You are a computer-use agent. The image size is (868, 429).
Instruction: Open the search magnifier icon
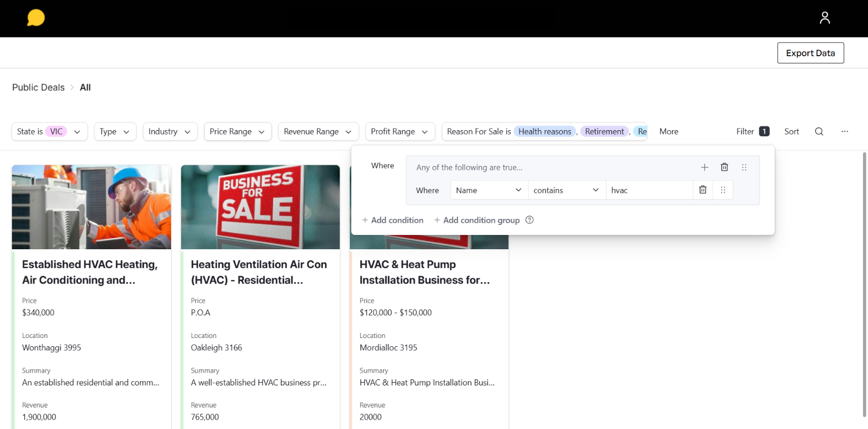(819, 131)
